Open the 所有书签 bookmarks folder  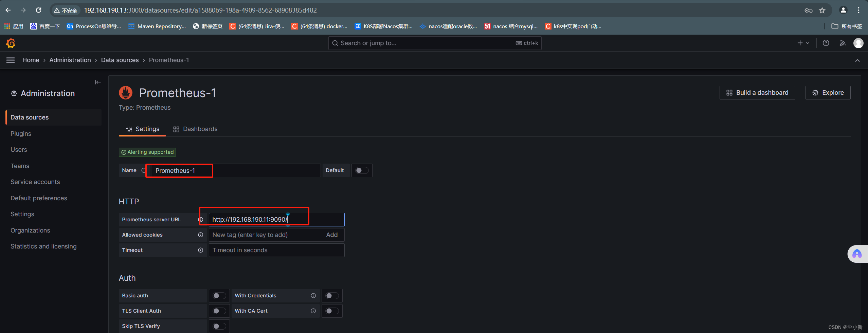click(x=847, y=26)
